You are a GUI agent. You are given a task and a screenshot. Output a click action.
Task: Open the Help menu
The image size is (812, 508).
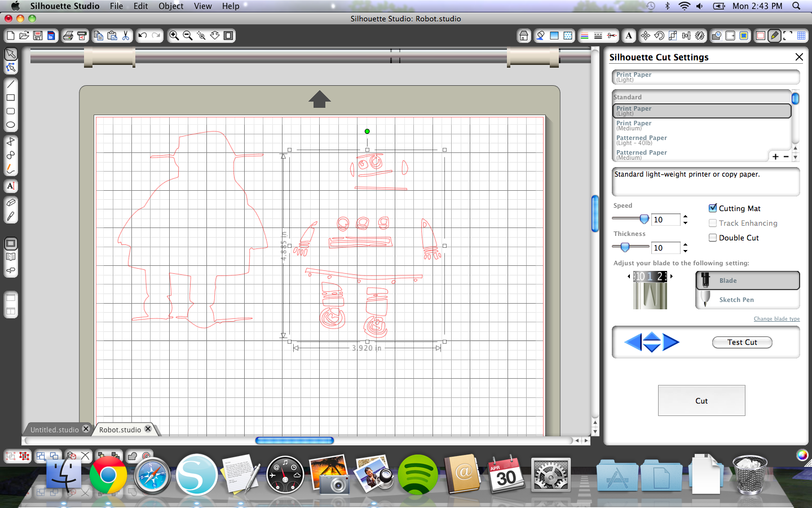click(231, 6)
